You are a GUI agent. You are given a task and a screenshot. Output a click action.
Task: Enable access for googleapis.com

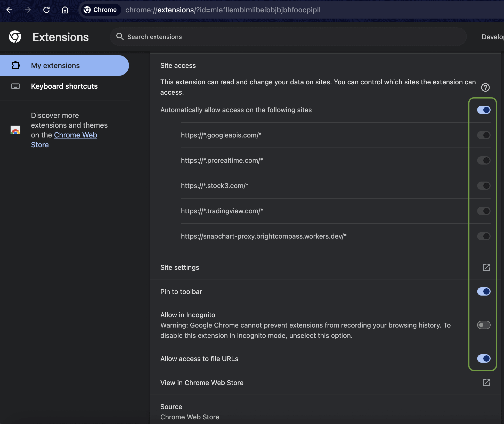pyautogui.click(x=483, y=135)
